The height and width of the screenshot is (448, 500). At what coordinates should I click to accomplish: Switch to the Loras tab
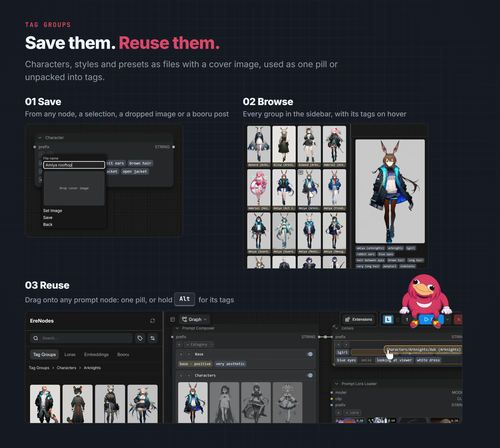click(x=70, y=354)
